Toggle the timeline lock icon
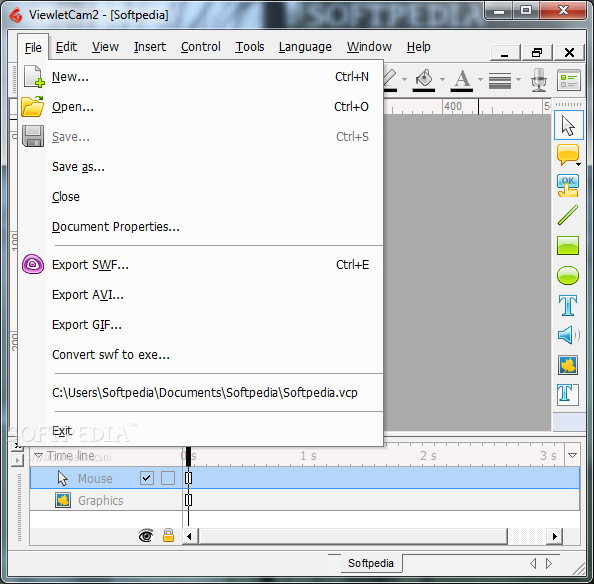 point(168,536)
